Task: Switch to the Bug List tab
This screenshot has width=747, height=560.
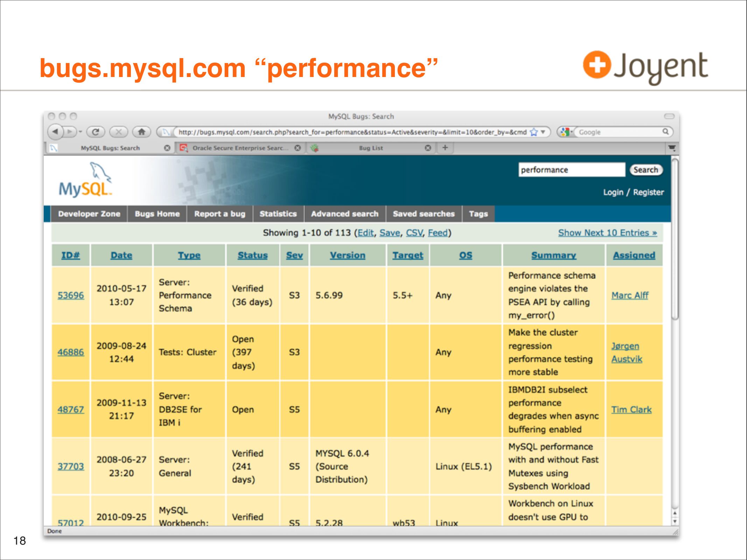Action: tap(371, 148)
